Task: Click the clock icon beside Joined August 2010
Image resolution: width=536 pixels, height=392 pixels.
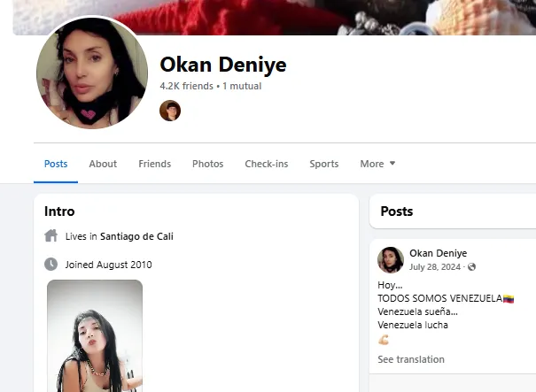Action: (x=50, y=265)
